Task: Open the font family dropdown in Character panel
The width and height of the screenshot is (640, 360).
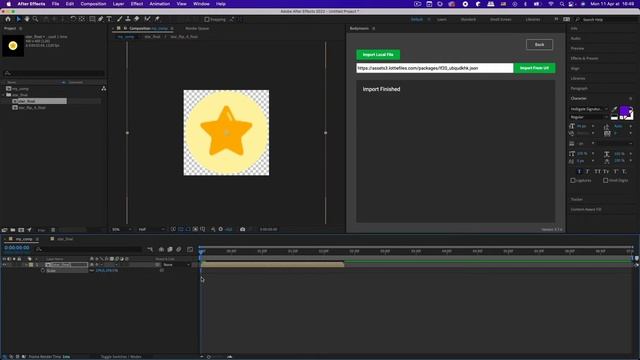Action: [x=589, y=109]
